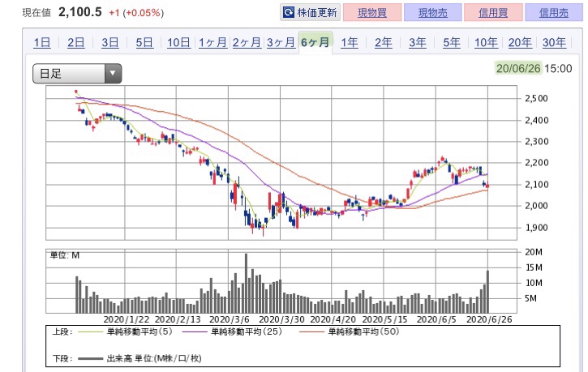Select the 2日 period tab
This screenshot has height=372, width=588.
point(76,44)
